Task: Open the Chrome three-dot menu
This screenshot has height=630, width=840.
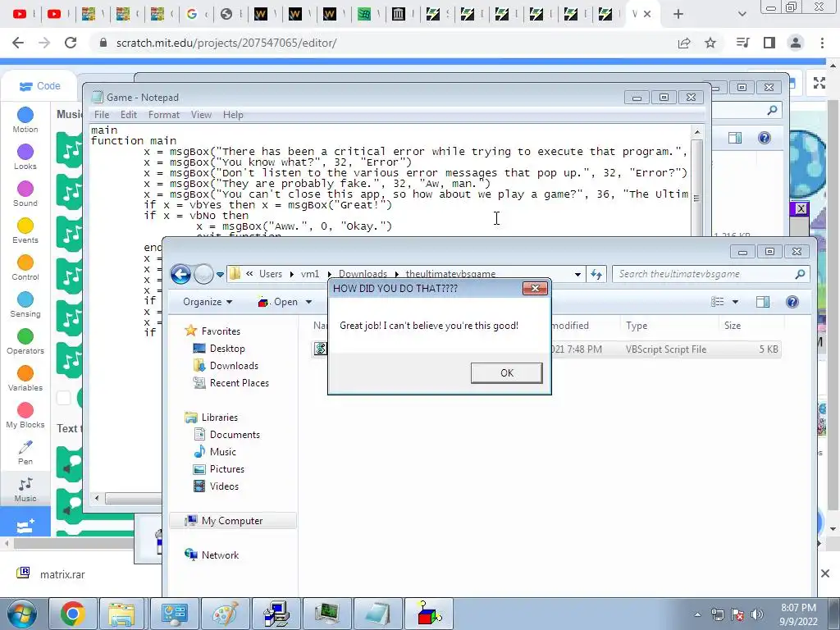Action: pos(822,43)
